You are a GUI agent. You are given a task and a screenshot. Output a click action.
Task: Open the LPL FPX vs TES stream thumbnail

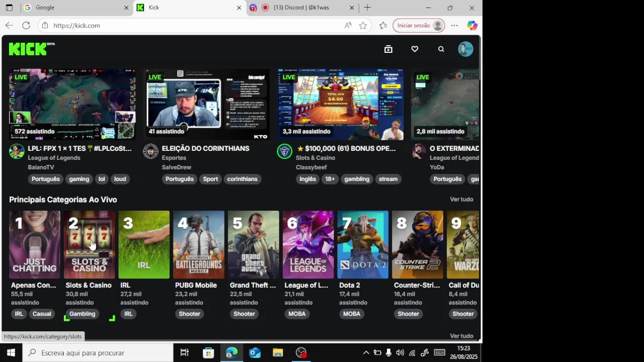pyautogui.click(x=72, y=104)
